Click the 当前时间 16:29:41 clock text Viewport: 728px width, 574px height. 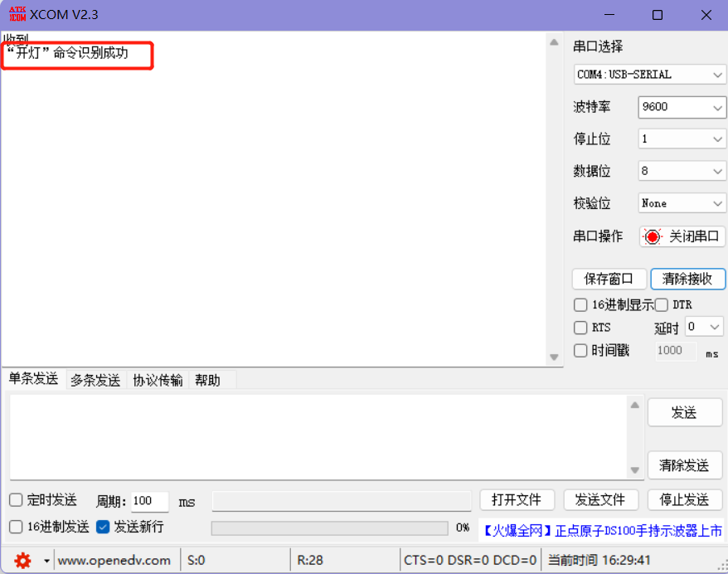click(599, 560)
